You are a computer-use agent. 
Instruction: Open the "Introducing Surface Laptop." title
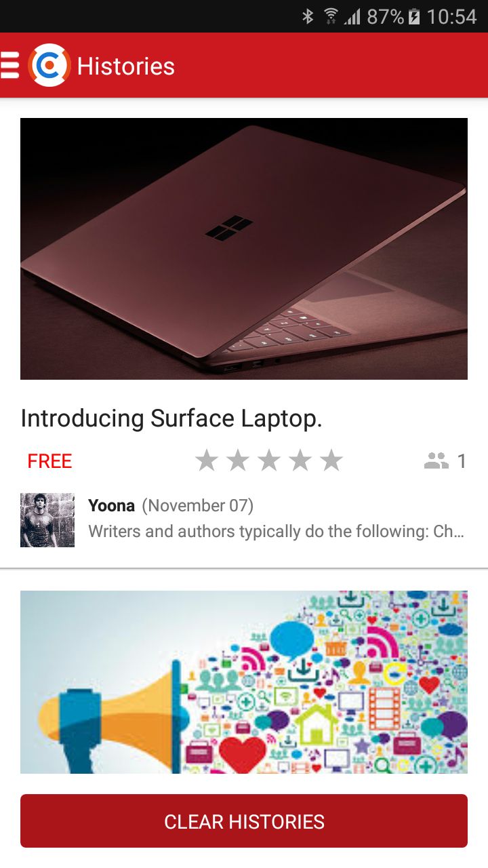point(171,418)
